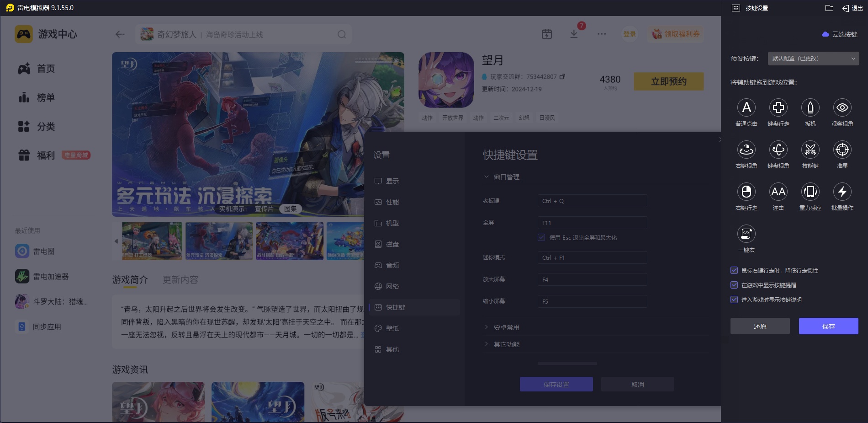Open the 雷电加速器 recent app

point(42,276)
